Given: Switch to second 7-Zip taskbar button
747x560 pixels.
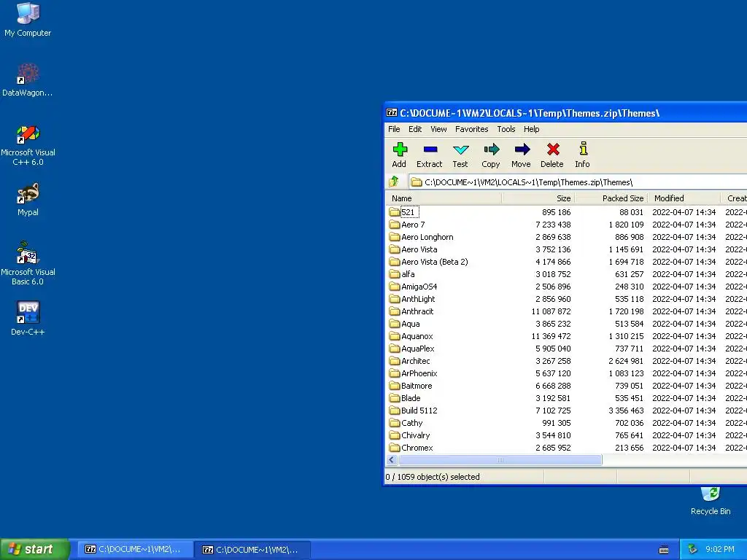Looking at the screenshot, I should pyautogui.click(x=252, y=550).
